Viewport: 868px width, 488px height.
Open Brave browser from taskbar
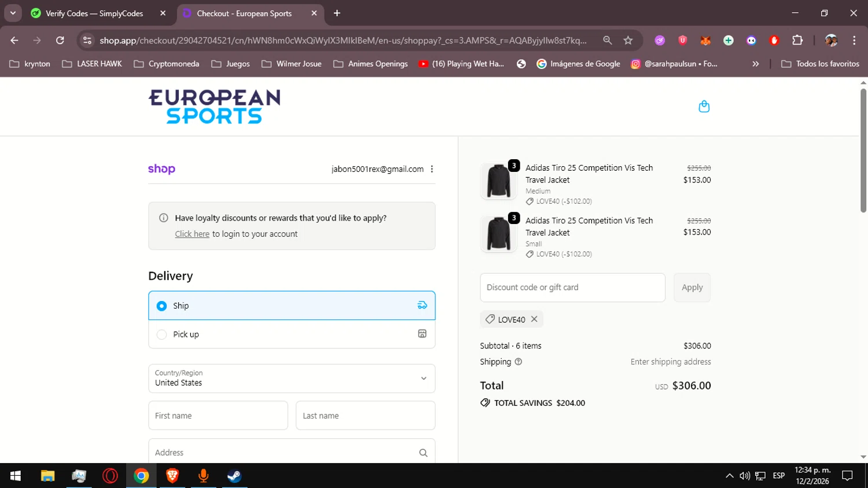coord(172,476)
